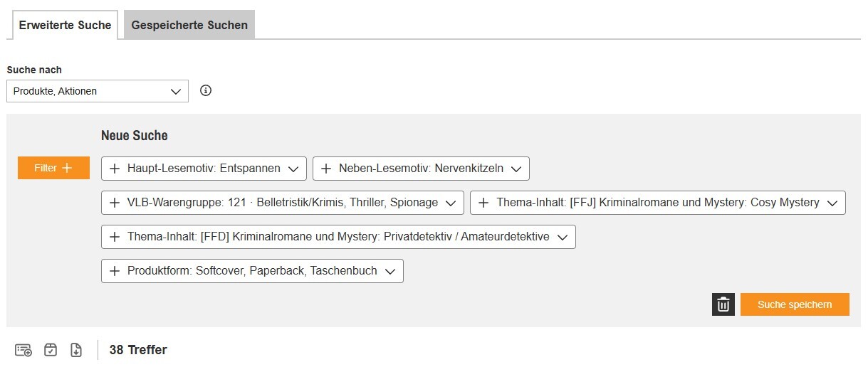Click plus icon on VLB-Warengruppe filter
Image resolution: width=868 pixels, height=367 pixels.
pyautogui.click(x=114, y=203)
